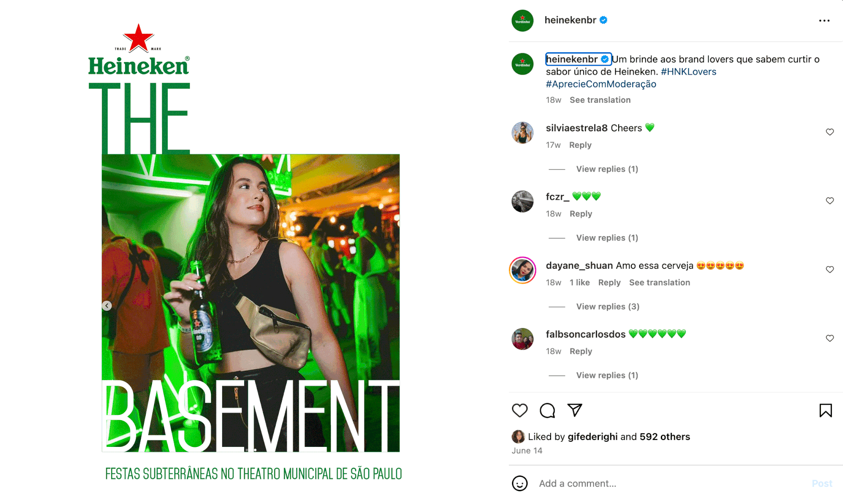Reply to fczr_'s comment
The image size is (843, 504).
pyautogui.click(x=581, y=214)
